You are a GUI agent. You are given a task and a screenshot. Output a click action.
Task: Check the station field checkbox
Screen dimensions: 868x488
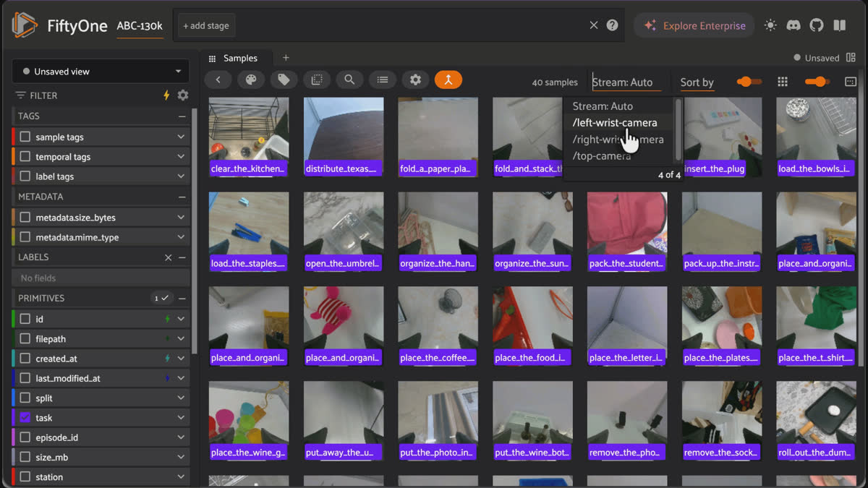(25, 477)
